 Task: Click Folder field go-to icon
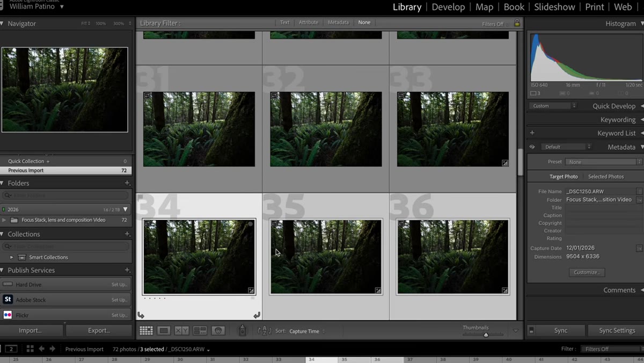pos(639,200)
